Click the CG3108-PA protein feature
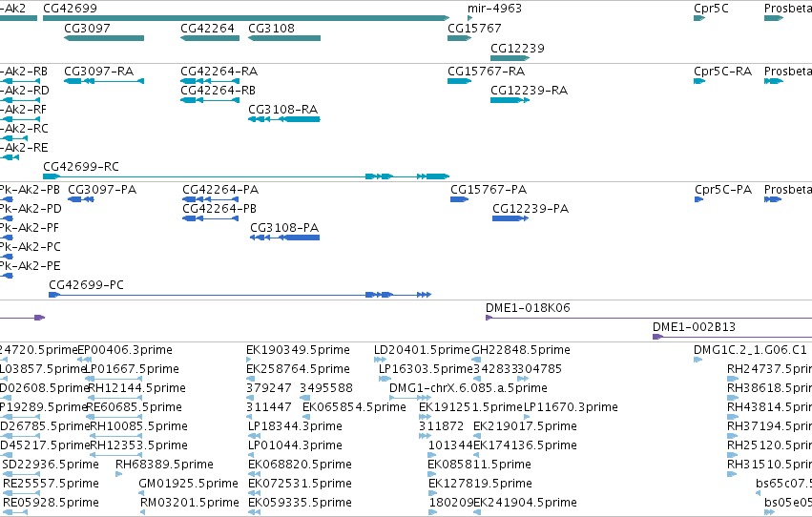 pyautogui.click(x=285, y=238)
